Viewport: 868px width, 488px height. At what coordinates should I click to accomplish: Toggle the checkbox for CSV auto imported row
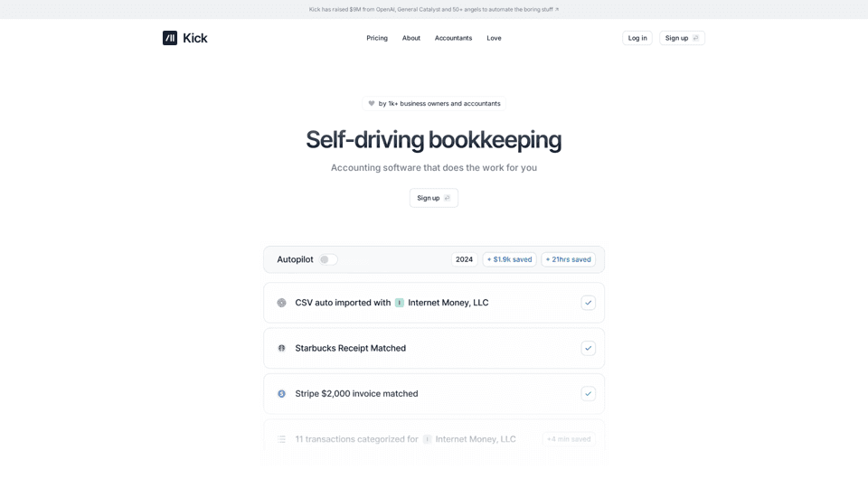588,303
